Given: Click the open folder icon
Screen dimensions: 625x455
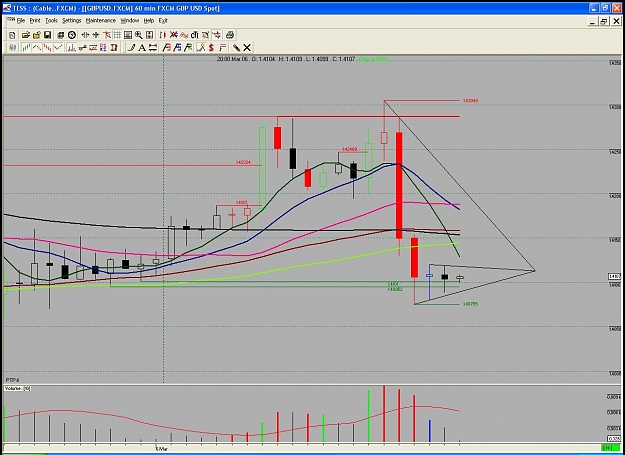Looking at the screenshot, I should (26, 35).
